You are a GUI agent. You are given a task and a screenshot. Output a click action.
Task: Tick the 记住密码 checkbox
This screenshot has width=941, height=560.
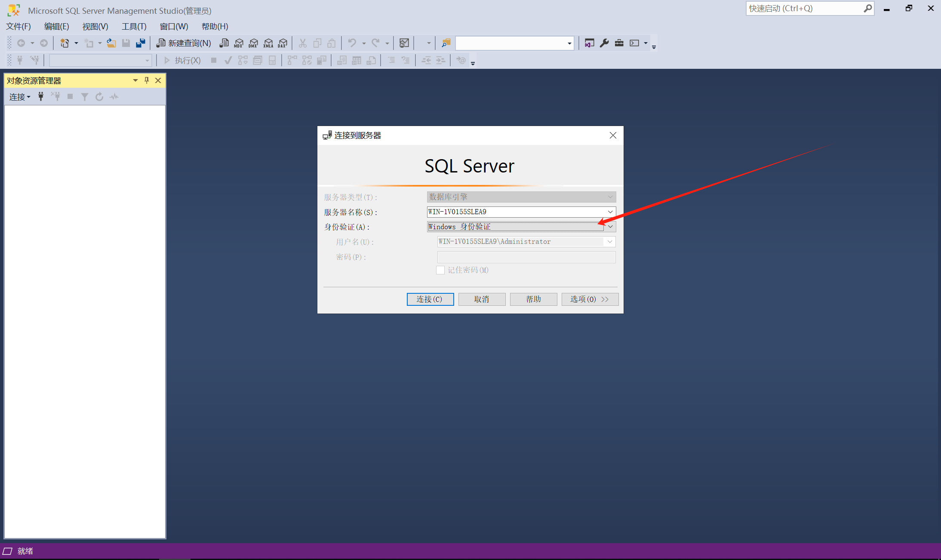click(x=440, y=270)
